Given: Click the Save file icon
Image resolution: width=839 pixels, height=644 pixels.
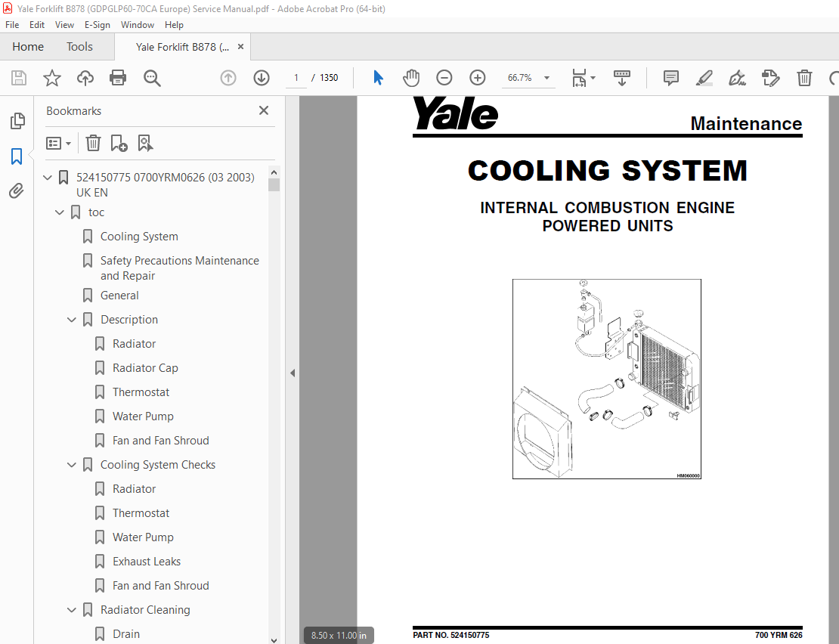Looking at the screenshot, I should (19, 78).
